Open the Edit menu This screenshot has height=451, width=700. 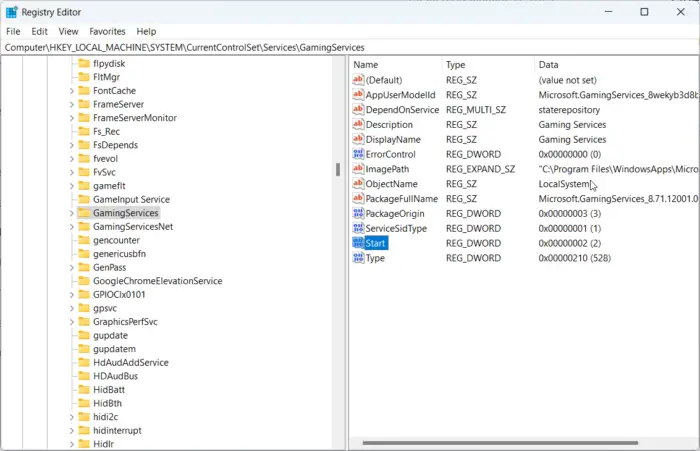[x=39, y=31]
